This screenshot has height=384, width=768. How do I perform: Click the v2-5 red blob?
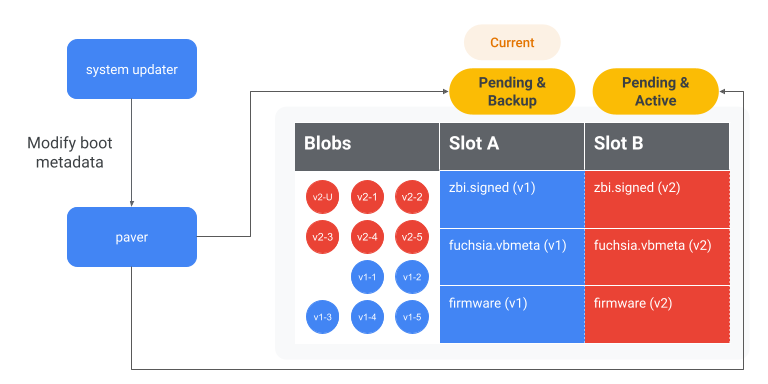coord(412,237)
